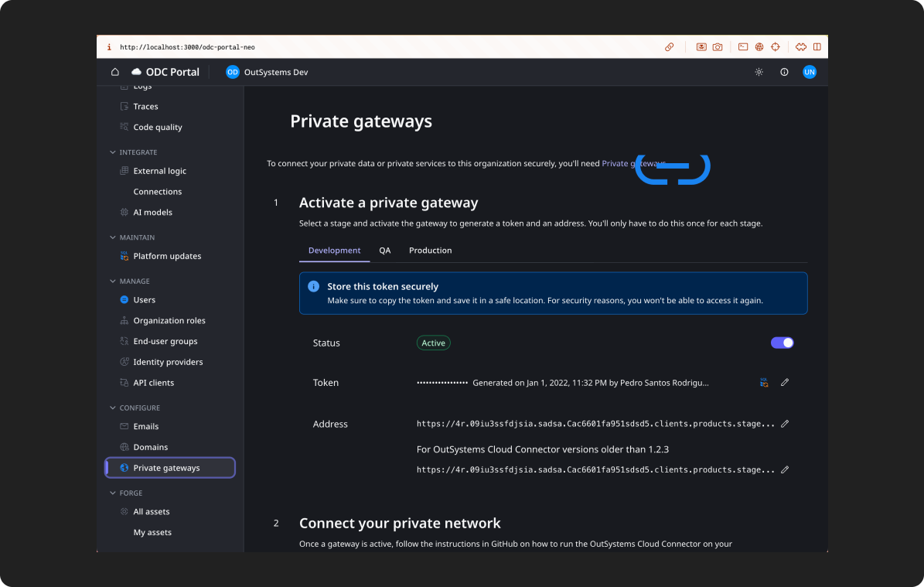
Task: Click the info icon in the token alert
Action: tap(313, 286)
